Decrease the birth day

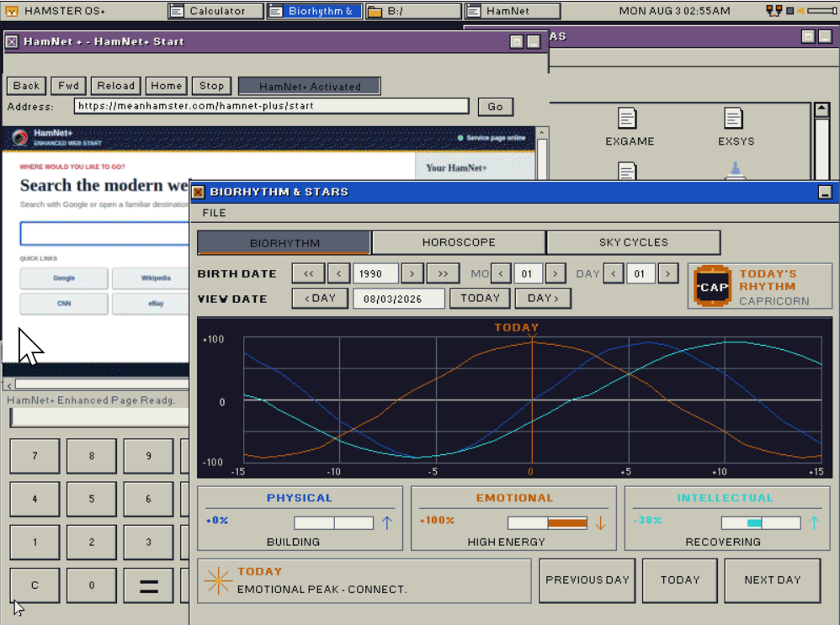[614, 273]
